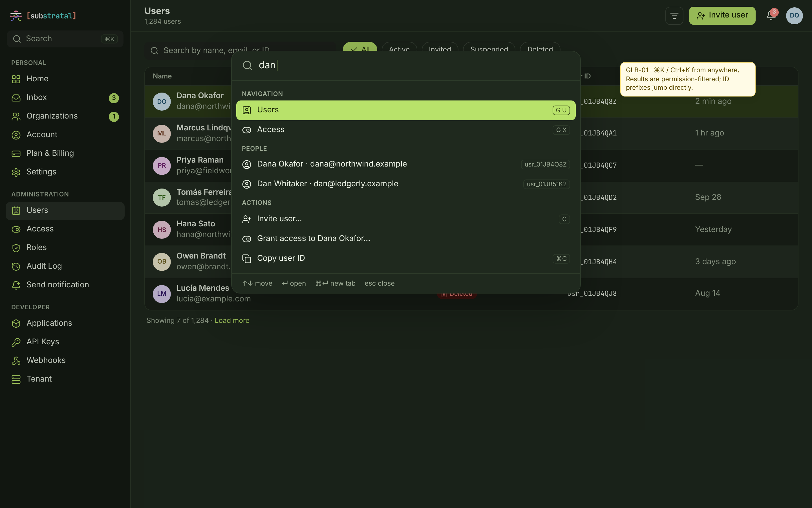Open Settings in sidebar
This screenshot has width=812, height=508.
point(65,172)
